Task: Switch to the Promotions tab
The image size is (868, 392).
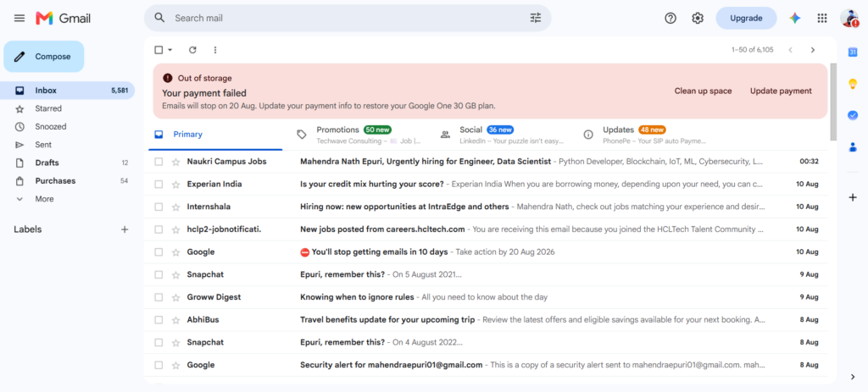Action: (x=359, y=135)
